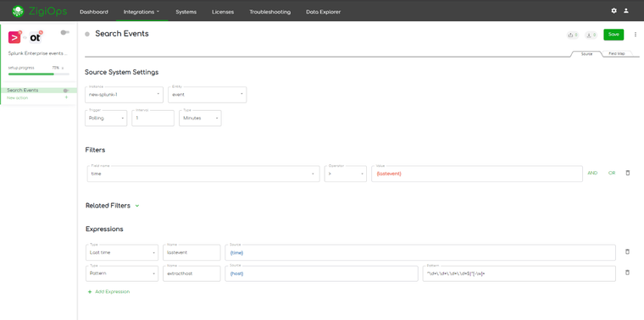Click the Splunk source system icon
Image resolution: width=644 pixels, height=320 pixels.
(x=14, y=37)
